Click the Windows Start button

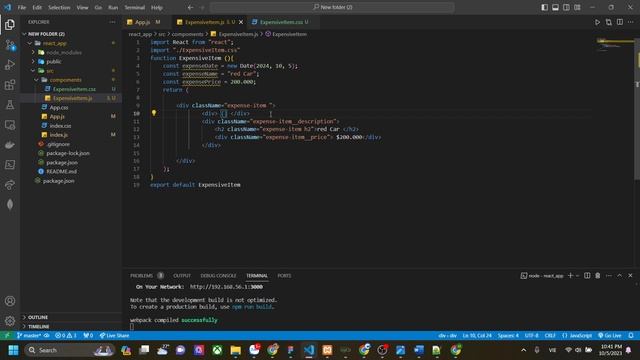[x=13, y=350]
